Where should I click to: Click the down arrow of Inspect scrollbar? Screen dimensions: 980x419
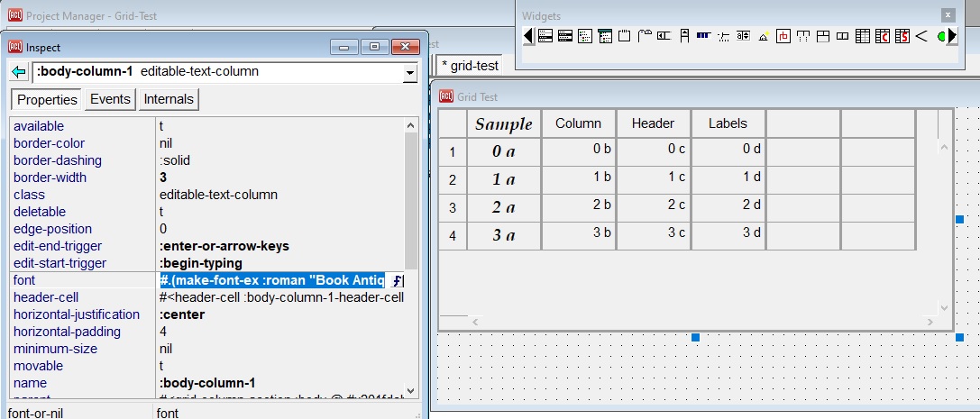coord(411,392)
